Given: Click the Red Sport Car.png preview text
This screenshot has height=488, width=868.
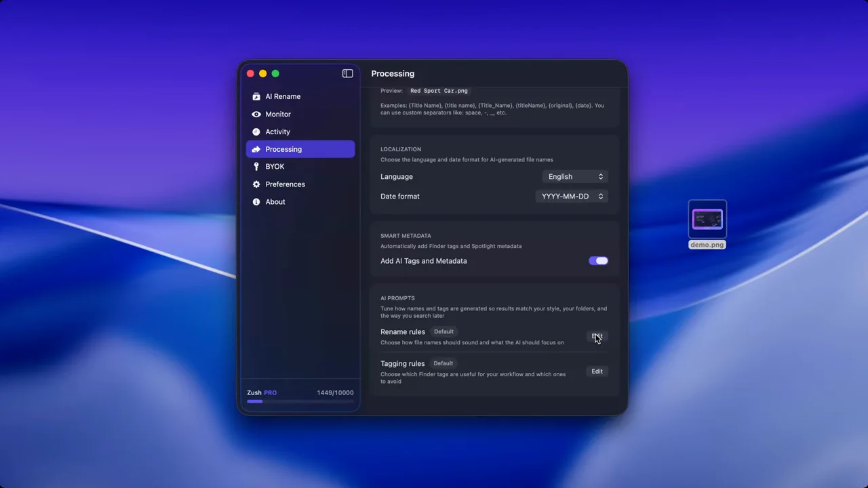Looking at the screenshot, I should click(439, 91).
